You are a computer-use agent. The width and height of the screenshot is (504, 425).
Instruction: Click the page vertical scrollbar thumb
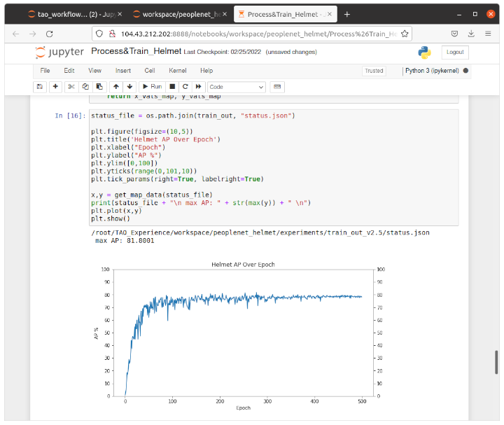point(498,361)
